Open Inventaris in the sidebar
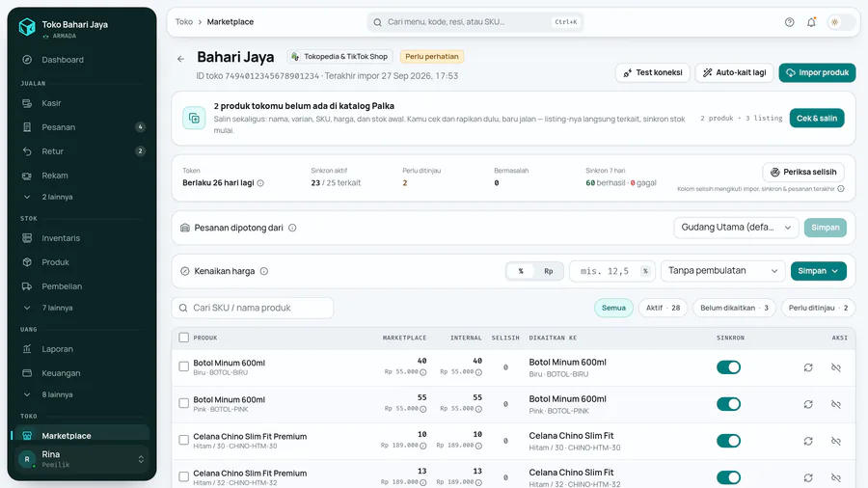This screenshot has height=488, width=868. (x=82, y=238)
